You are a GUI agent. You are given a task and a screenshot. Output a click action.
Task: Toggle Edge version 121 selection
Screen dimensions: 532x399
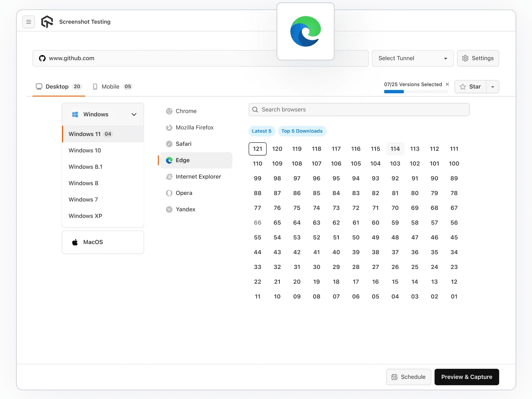point(257,149)
